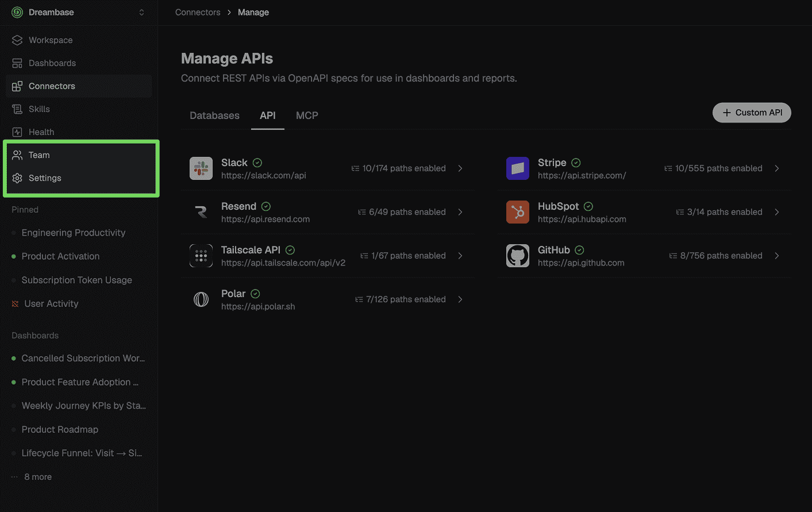Click Resend's green verified check icon
The image size is (812, 512).
266,206
